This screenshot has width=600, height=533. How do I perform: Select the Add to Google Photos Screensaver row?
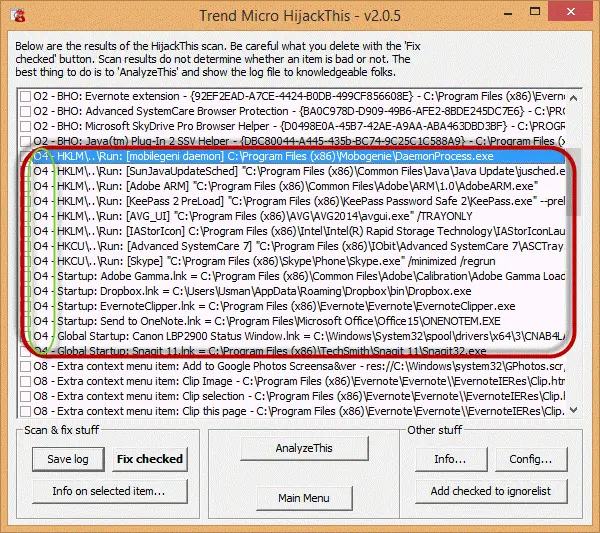click(298, 367)
